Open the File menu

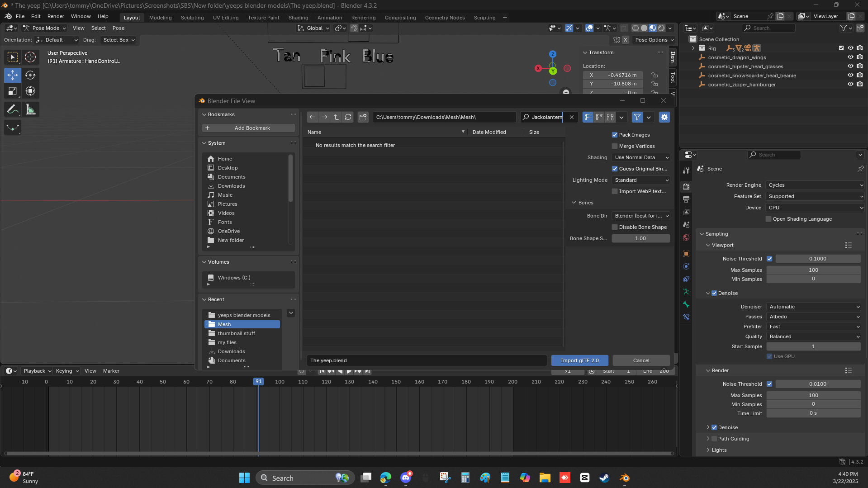(x=20, y=16)
